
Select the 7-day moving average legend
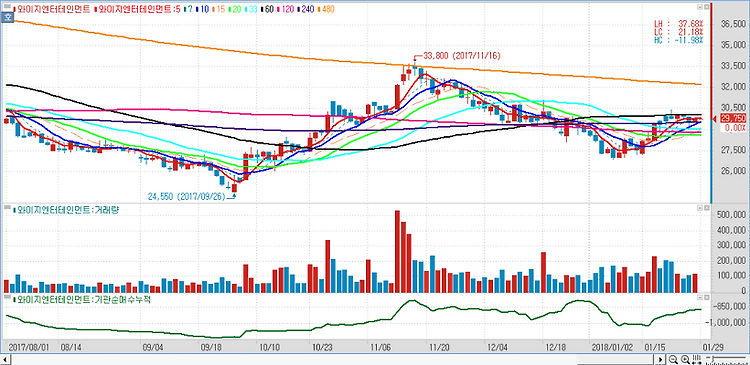pos(189,9)
